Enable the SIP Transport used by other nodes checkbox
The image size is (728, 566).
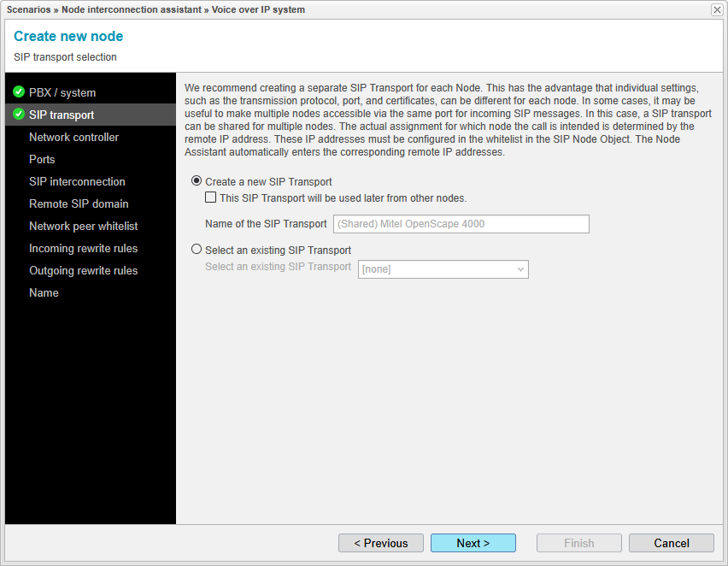(210, 198)
